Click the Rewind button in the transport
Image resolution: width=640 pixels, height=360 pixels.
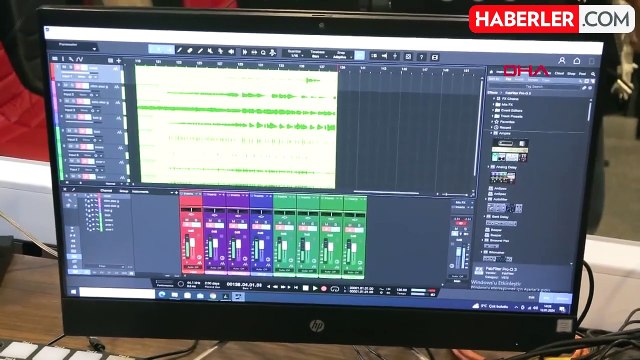point(276,287)
